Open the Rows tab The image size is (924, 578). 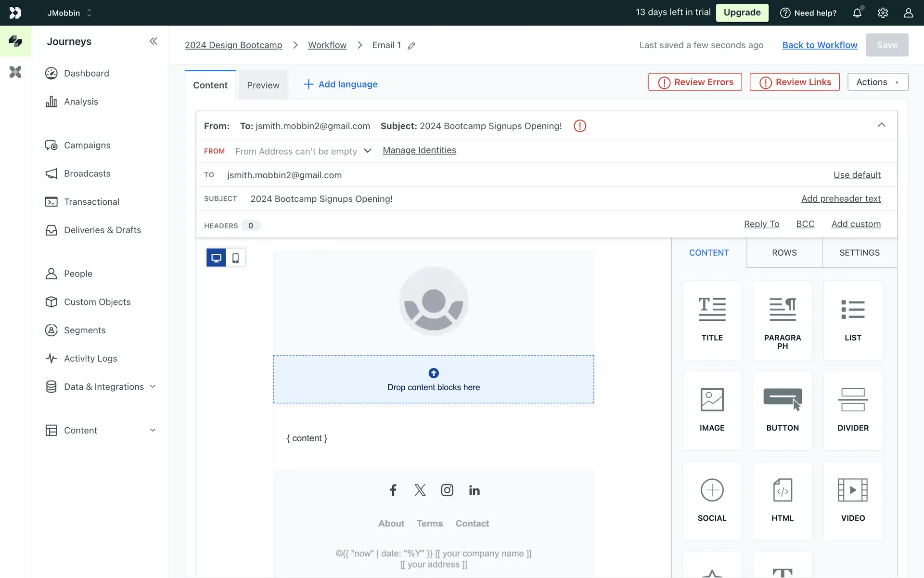784,253
